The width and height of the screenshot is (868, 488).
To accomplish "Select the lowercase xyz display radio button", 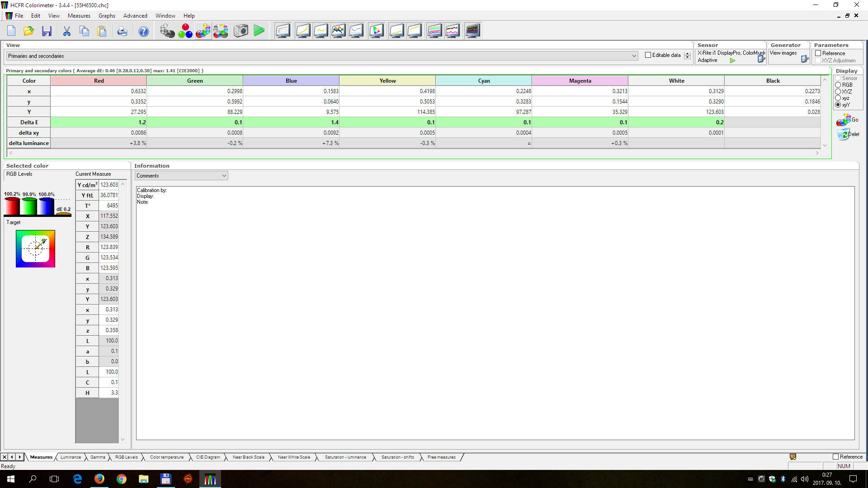I will (x=838, y=98).
